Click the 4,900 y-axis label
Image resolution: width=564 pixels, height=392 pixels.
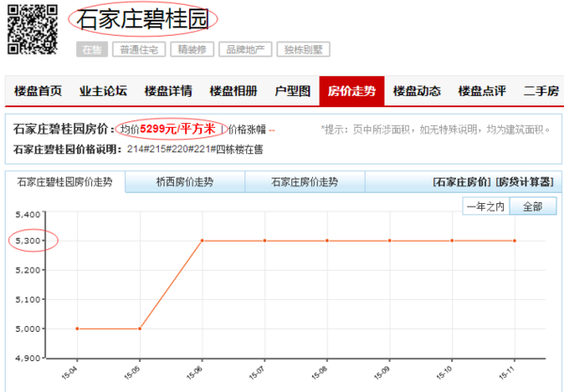[x=27, y=358]
